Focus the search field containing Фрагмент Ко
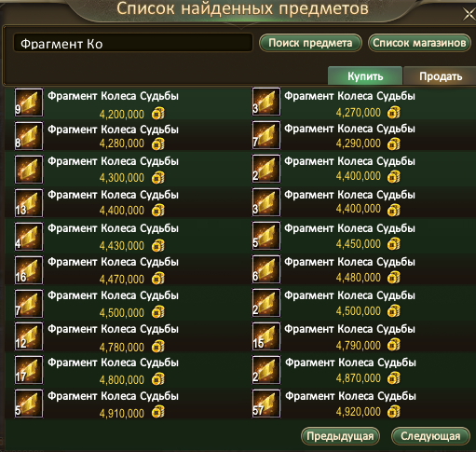476x452 pixels. 133,43
